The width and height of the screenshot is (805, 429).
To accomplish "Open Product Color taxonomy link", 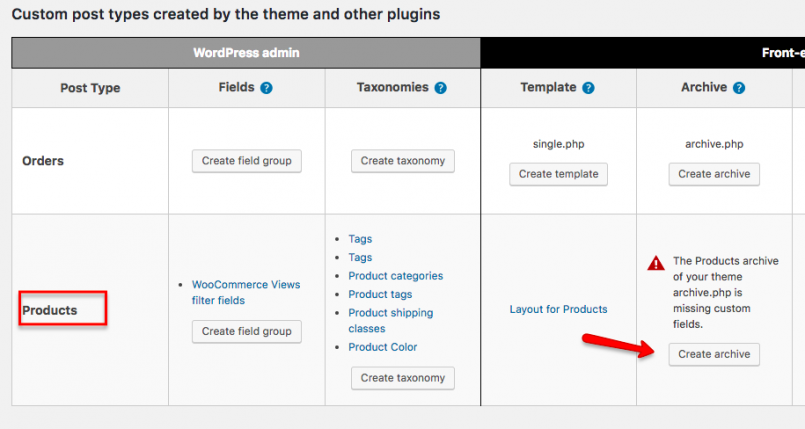I will pyautogui.click(x=382, y=347).
